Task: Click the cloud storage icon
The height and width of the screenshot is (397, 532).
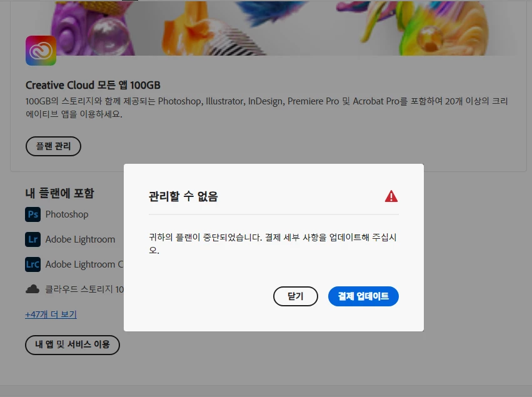Action: (33, 289)
